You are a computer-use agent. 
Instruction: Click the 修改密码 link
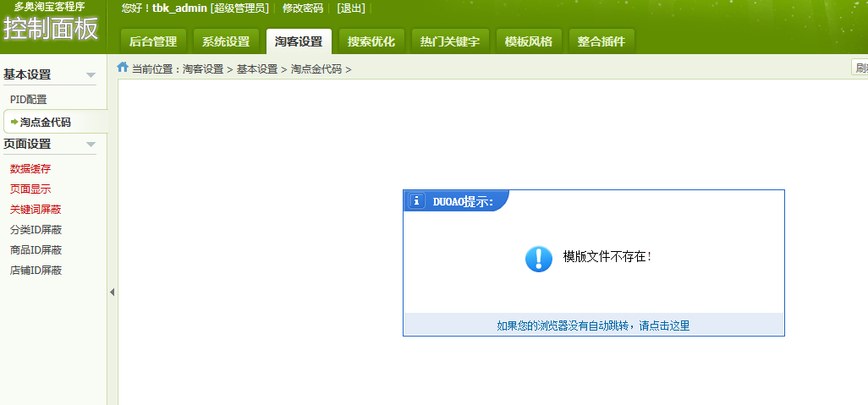click(x=303, y=8)
